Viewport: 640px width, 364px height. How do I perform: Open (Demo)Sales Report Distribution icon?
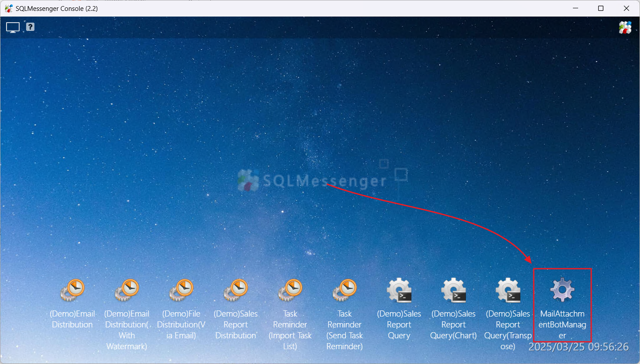[x=236, y=290]
